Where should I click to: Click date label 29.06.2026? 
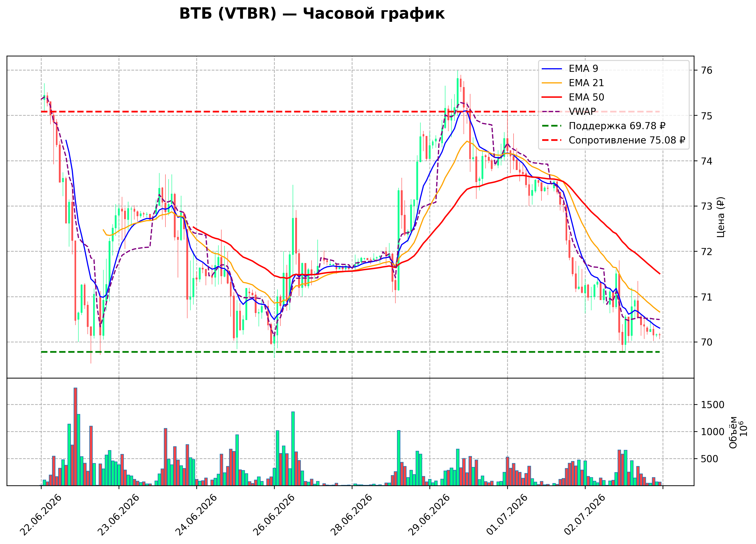click(x=429, y=515)
